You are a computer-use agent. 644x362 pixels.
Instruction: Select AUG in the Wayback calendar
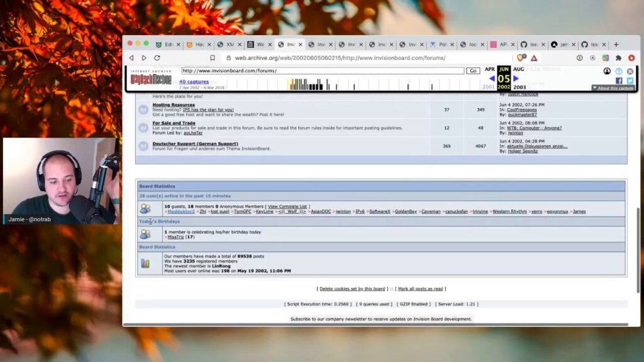coord(519,69)
